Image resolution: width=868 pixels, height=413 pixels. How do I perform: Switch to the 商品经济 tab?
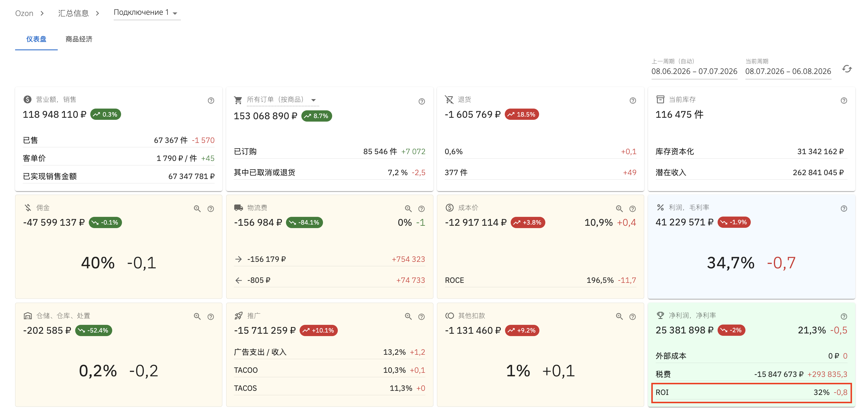(x=79, y=39)
